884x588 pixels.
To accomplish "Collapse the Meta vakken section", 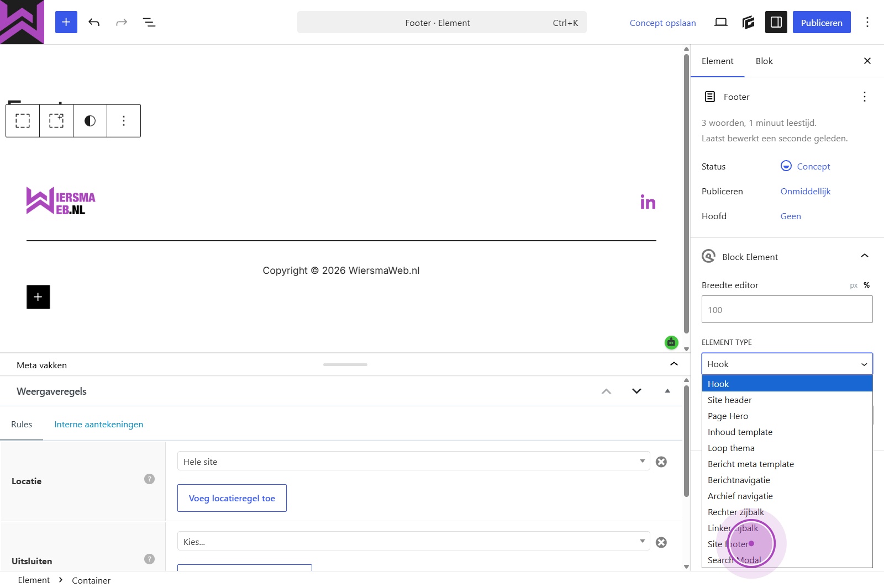I will 674,364.
